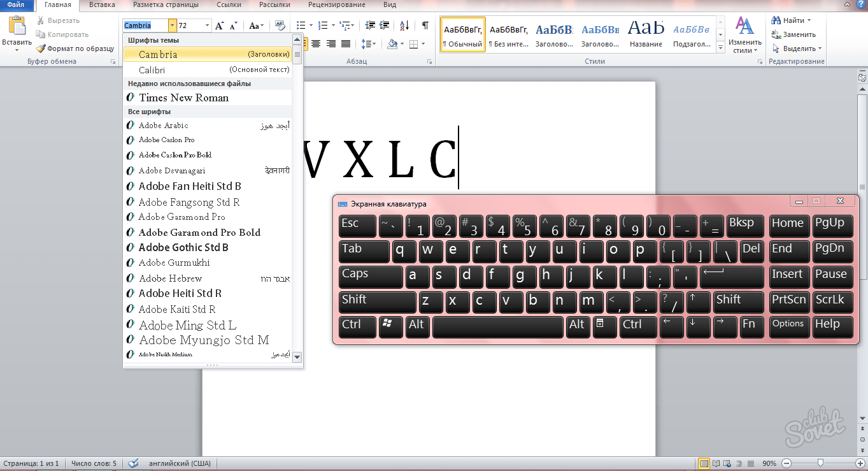The width and height of the screenshot is (868, 471).
Task: Click the Grow Font icon
Action: click(219, 26)
